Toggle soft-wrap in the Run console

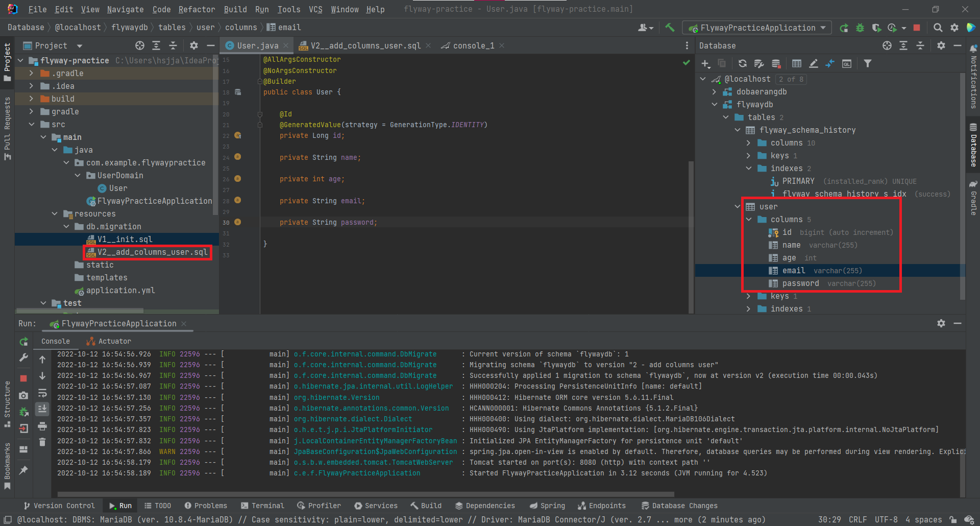[x=42, y=393]
